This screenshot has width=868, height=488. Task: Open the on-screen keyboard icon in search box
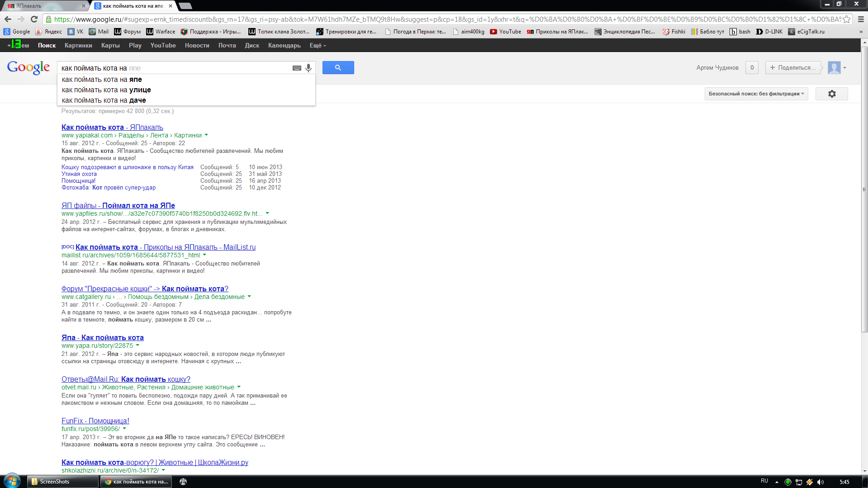[x=297, y=68]
